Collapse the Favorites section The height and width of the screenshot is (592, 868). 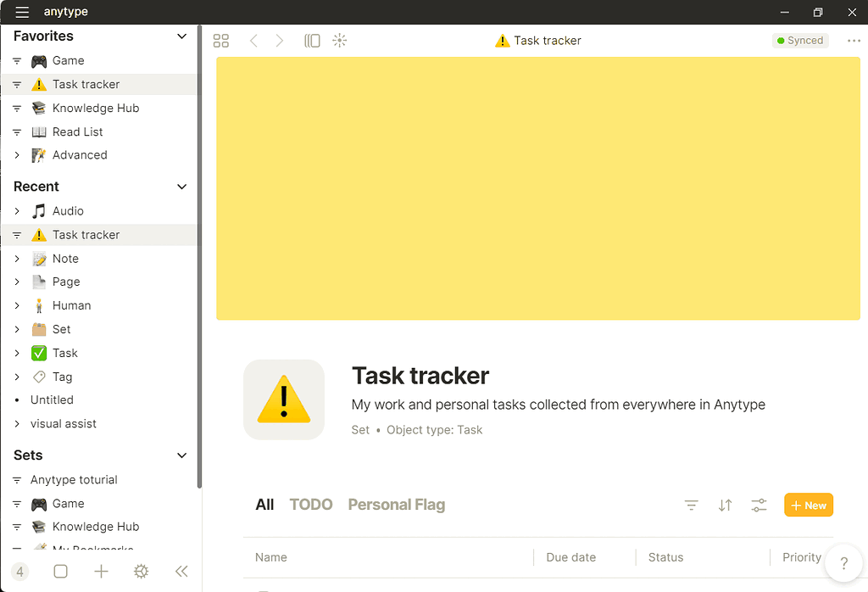(x=181, y=36)
